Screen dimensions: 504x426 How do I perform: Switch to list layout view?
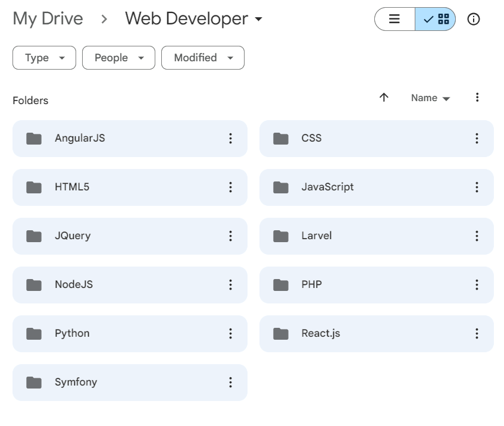[395, 19]
